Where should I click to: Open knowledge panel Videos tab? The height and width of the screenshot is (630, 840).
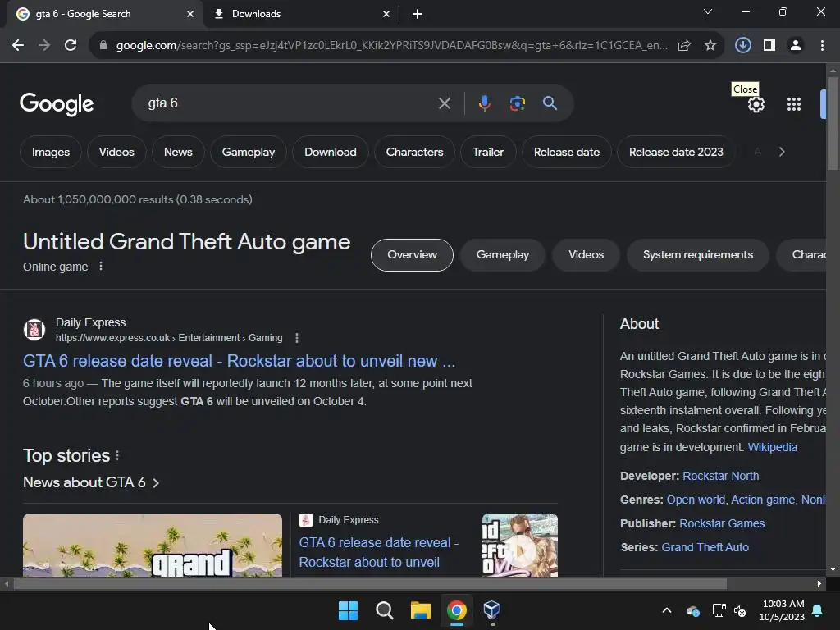click(x=586, y=255)
